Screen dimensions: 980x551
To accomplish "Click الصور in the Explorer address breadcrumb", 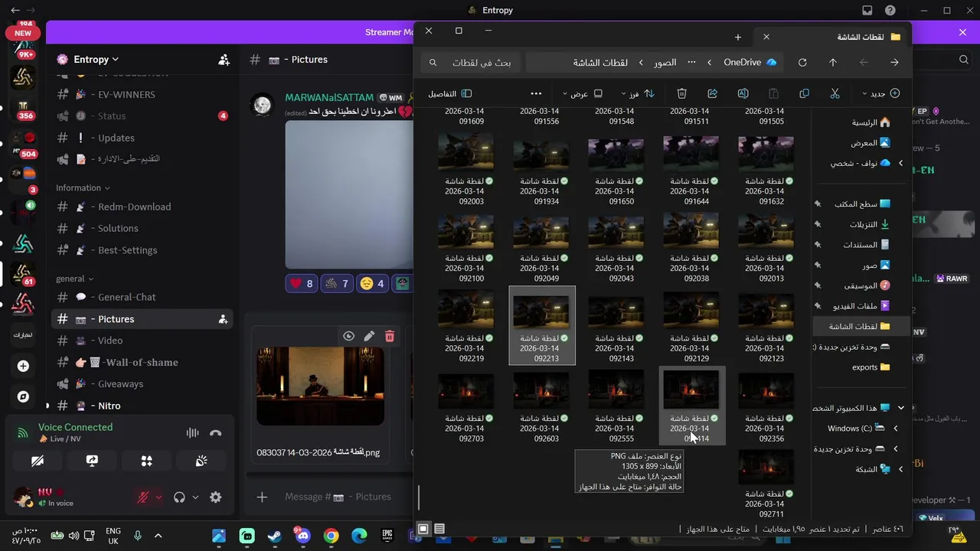I will tap(665, 62).
